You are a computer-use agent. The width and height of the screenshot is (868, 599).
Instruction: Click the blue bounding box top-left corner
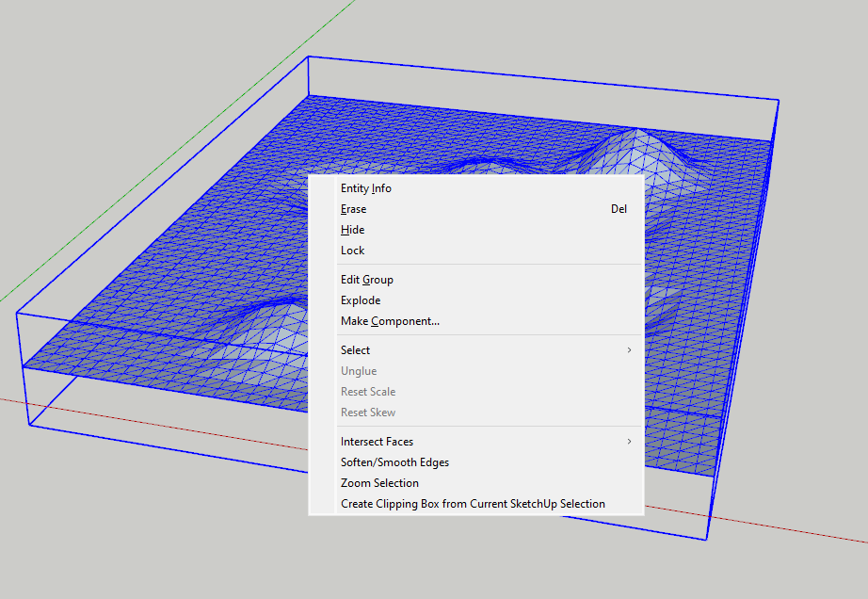[309, 57]
